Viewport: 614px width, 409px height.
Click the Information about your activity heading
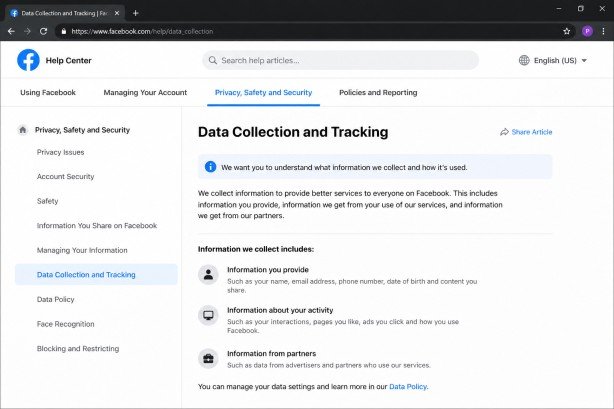click(x=280, y=310)
